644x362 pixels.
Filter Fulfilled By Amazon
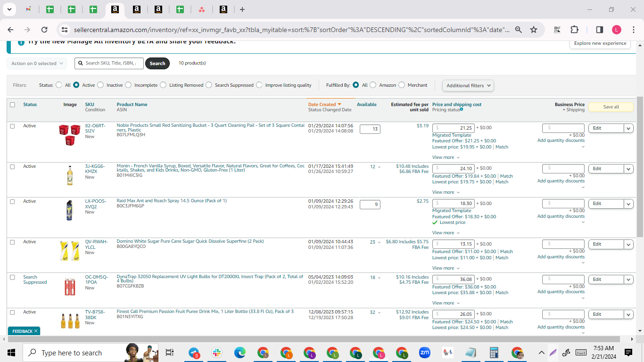pyautogui.click(x=373, y=85)
